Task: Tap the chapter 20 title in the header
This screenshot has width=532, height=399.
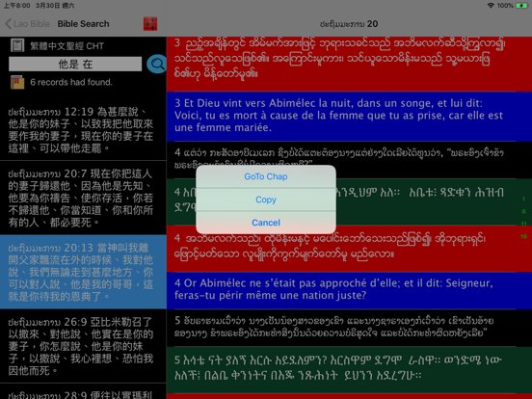Action: [x=349, y=24]
